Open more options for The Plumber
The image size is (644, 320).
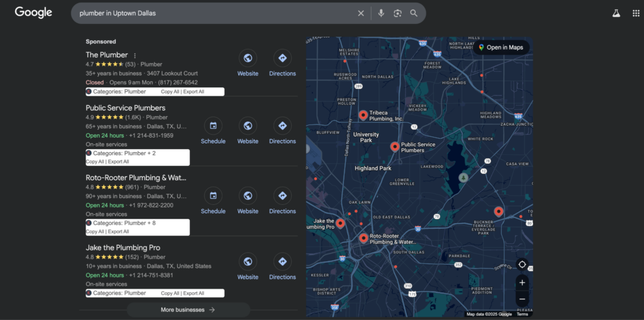[x=135, y=55]
